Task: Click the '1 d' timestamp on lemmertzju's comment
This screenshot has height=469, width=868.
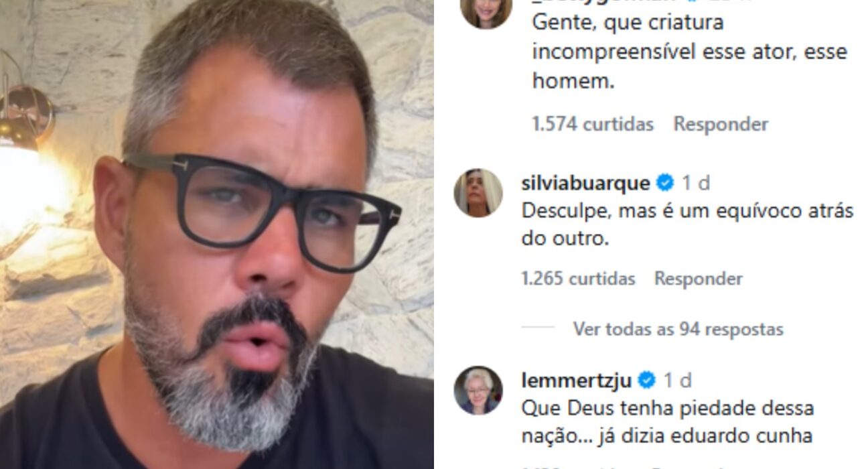Action: pos(678,381)
